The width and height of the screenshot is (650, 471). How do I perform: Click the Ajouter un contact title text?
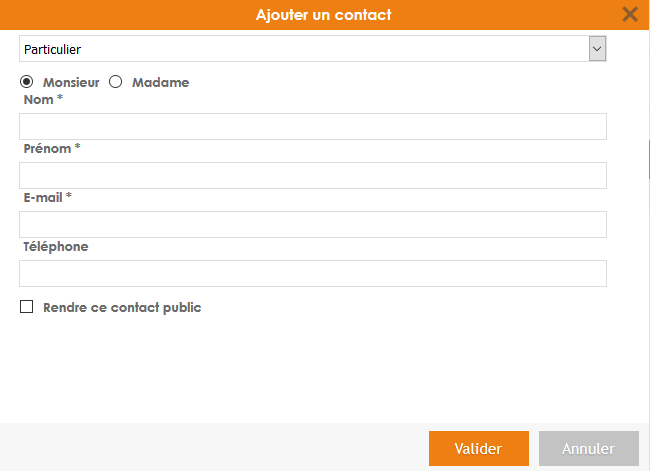pos(324,14)
